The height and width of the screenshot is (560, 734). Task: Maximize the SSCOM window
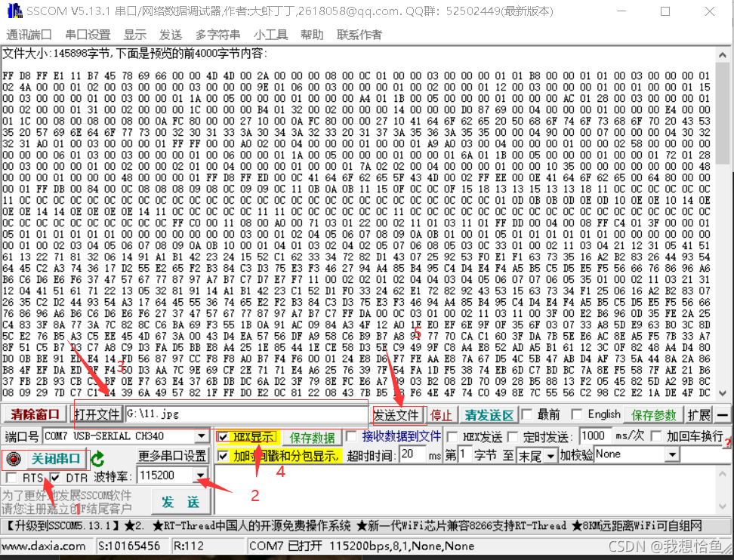665,11
